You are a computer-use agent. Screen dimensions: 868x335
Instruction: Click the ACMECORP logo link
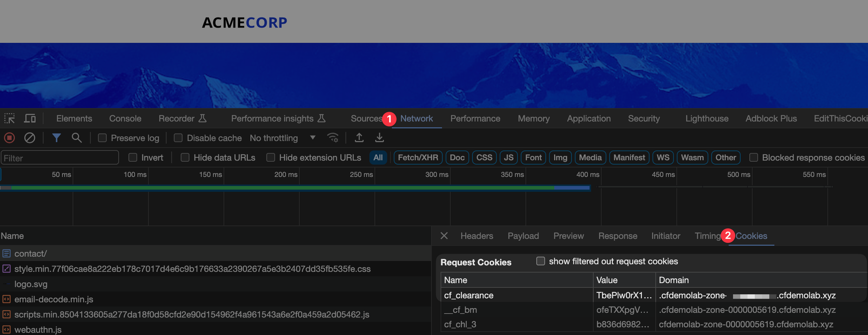(x=244, y=23)
